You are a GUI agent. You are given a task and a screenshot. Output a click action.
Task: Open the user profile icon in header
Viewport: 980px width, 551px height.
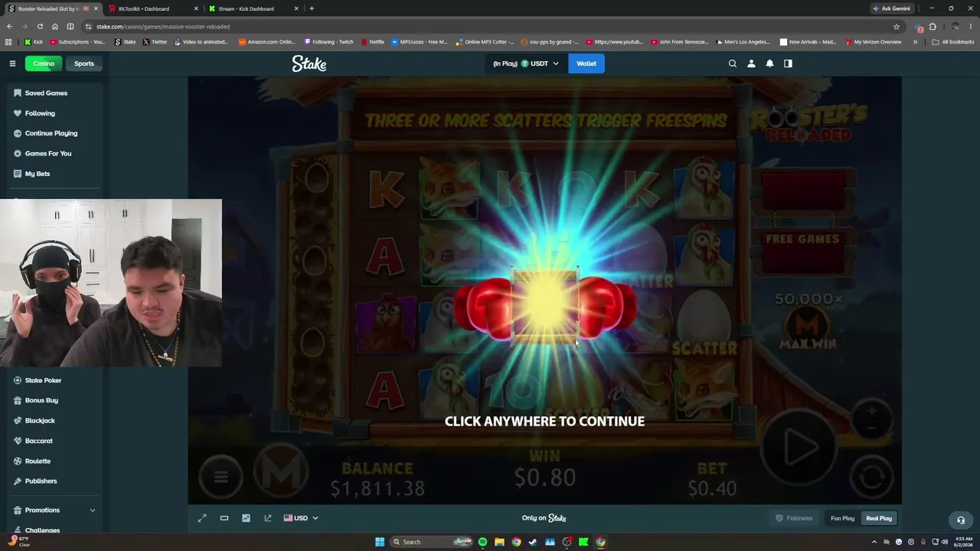coord(751,64)
